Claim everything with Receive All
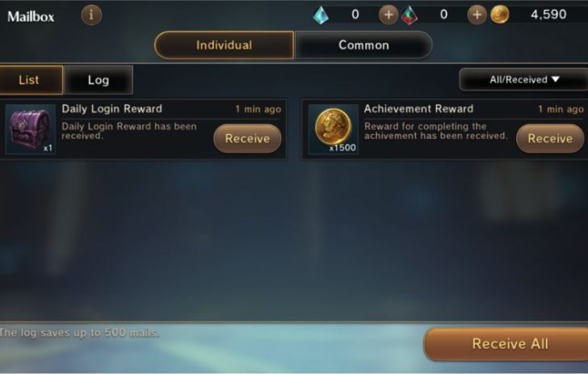Viewport: 588px width, 374px height. tap(506, 343)
